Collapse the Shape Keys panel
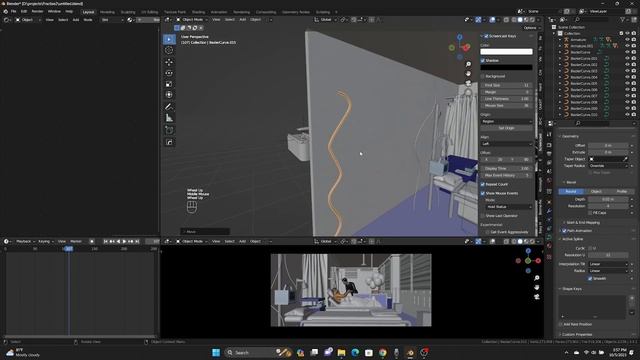The height and width of the screenshot is (360, 640). tap(560, 289)
